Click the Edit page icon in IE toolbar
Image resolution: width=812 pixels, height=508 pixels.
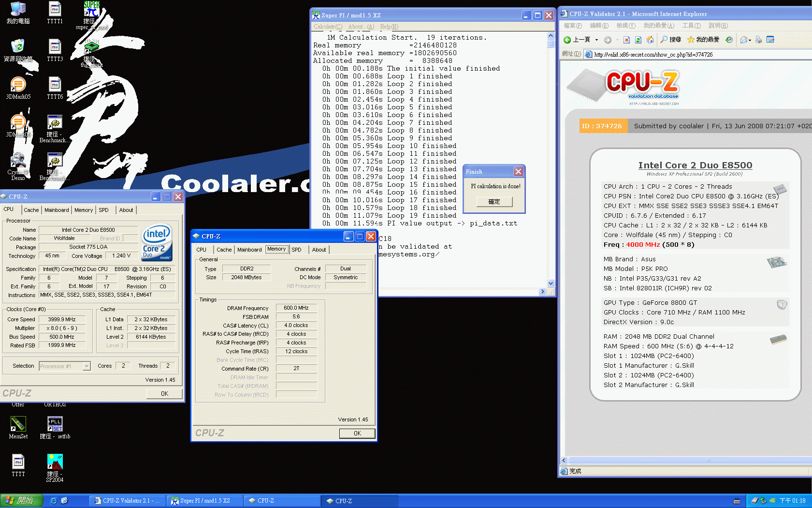point(770,40)
